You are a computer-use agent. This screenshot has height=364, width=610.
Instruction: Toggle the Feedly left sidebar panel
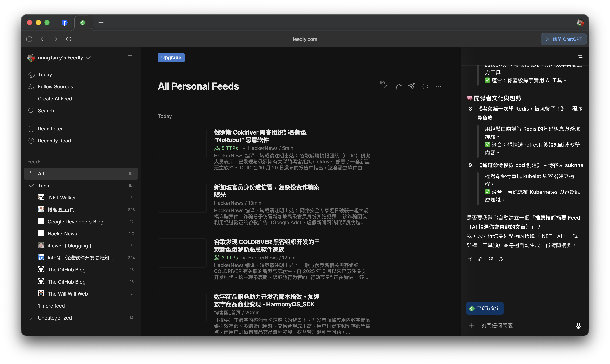tap(130, 58)
